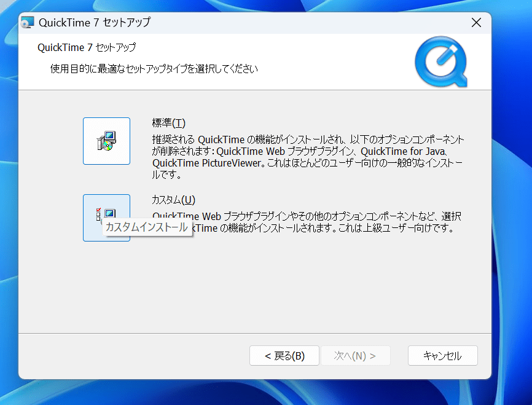532x405 pixels.
Task: Click the QuickTime 7 セットアップ header title
Action: (87, 47)
